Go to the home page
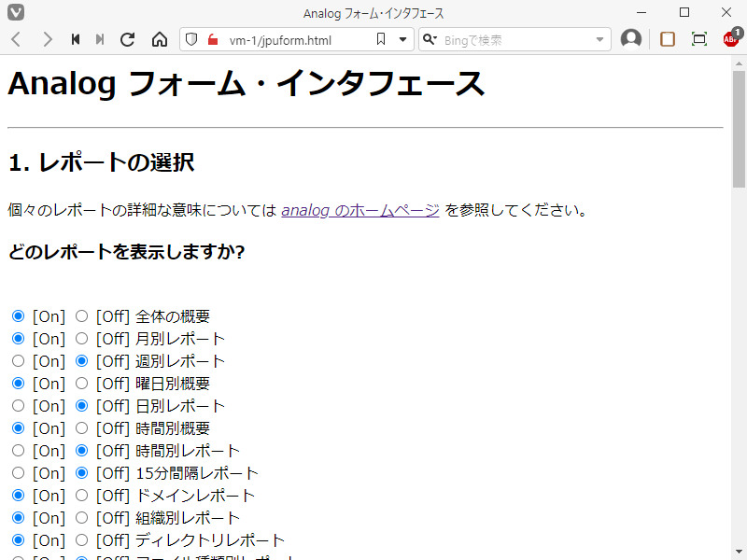 coord(160,39)
